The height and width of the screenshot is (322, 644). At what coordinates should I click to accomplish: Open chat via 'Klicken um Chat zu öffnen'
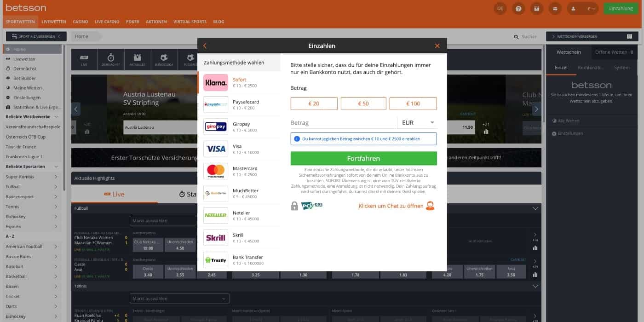pyautogui.click(x=391, y=206)
